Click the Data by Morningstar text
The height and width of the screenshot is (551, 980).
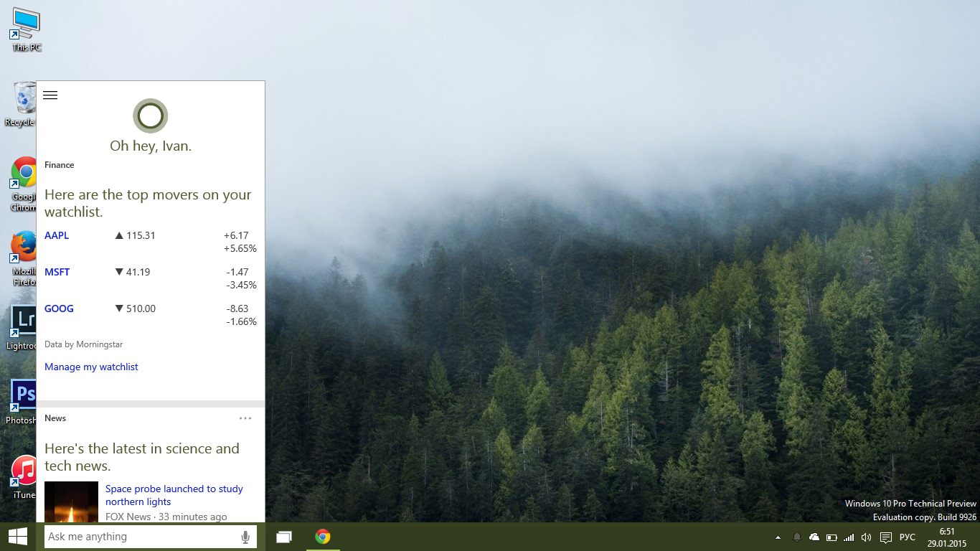click(83, 344)
